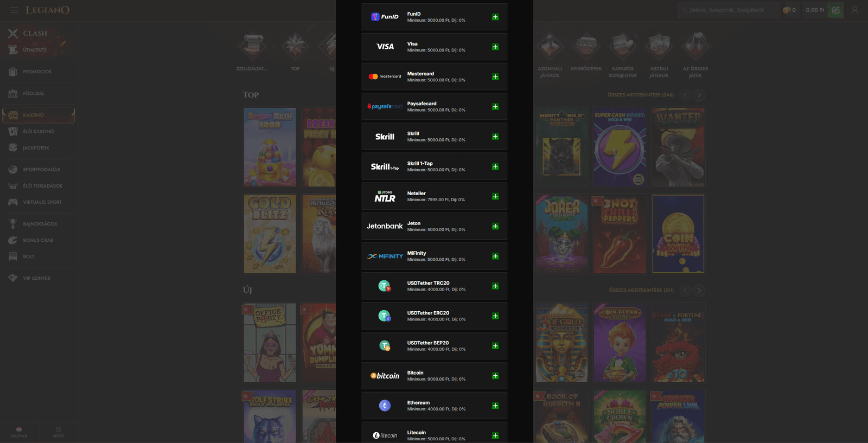Open the user profile icon

855,10
